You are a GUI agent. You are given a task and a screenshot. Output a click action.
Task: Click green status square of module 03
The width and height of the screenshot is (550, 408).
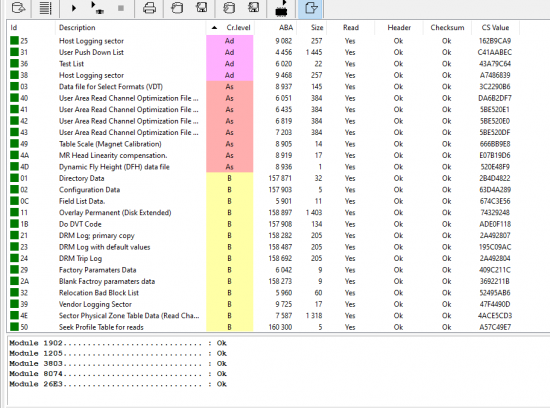[14, 86]
